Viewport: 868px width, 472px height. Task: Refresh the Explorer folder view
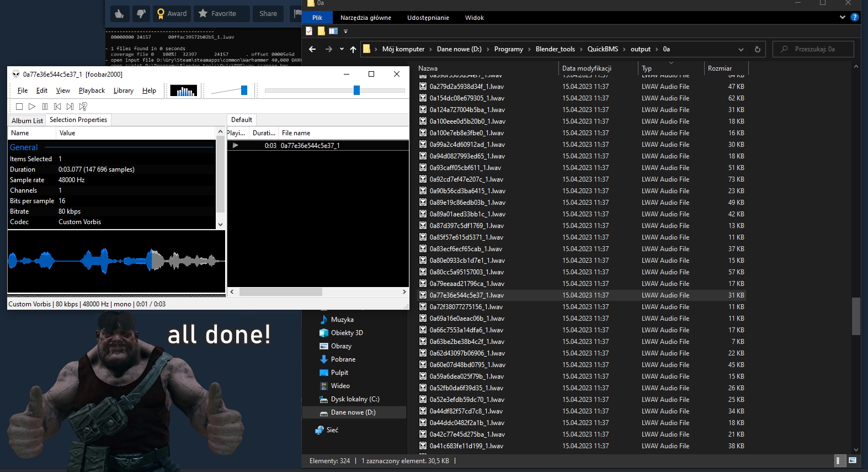[x=758, y=49]
